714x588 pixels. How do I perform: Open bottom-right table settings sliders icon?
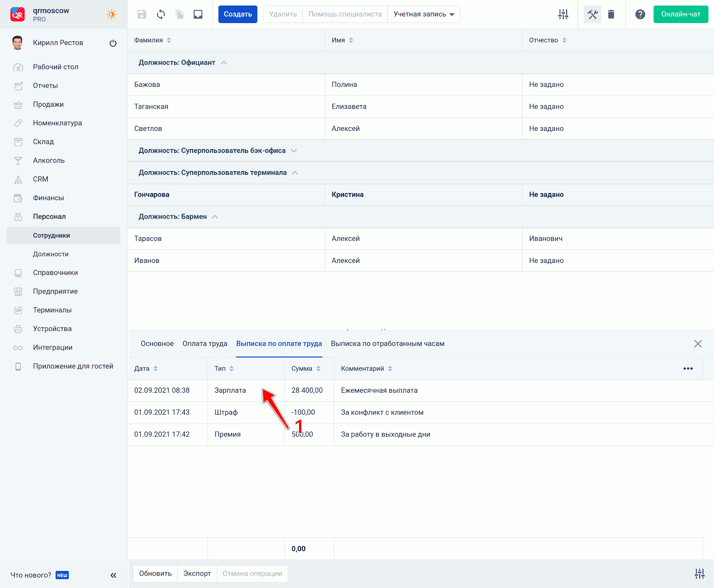[699, 574]
